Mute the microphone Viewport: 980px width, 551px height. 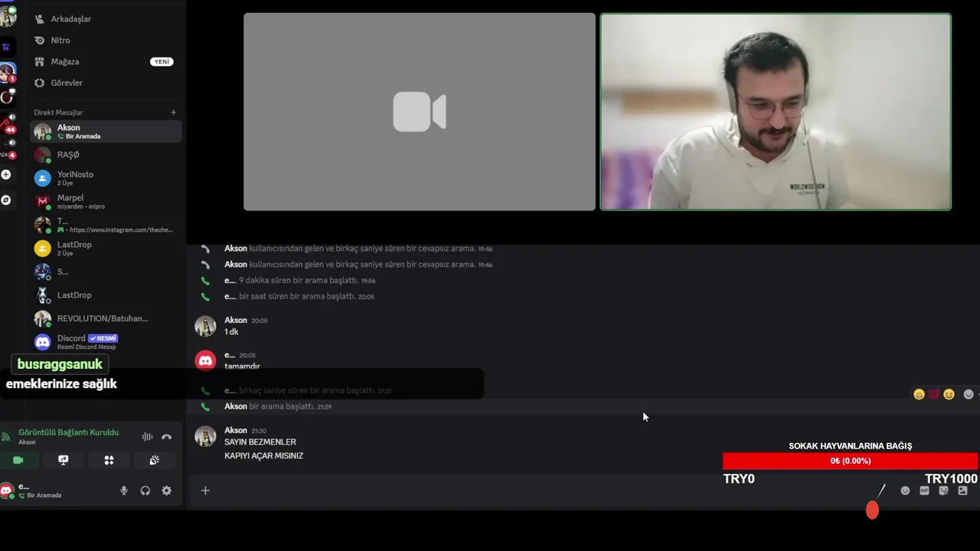click(x=124, y=491)
